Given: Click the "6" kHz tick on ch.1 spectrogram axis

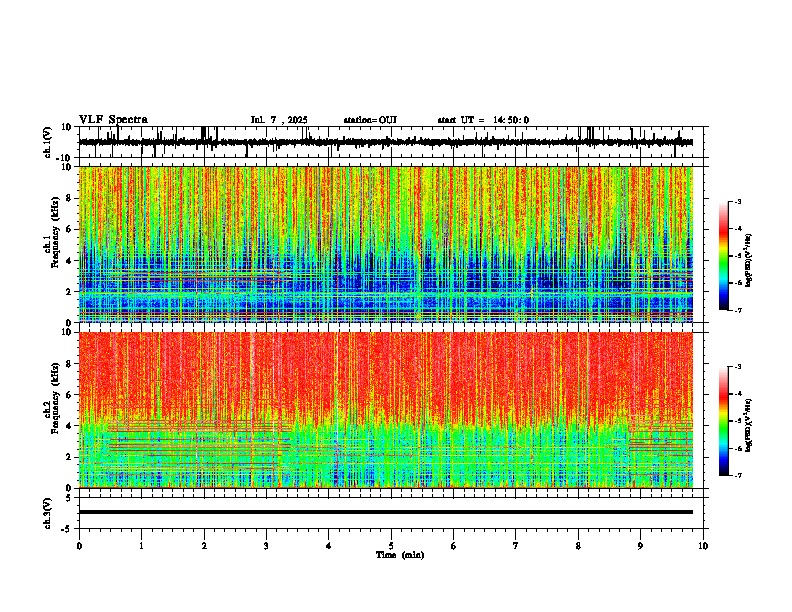Looking at the screenshot, I should point(70,230).
